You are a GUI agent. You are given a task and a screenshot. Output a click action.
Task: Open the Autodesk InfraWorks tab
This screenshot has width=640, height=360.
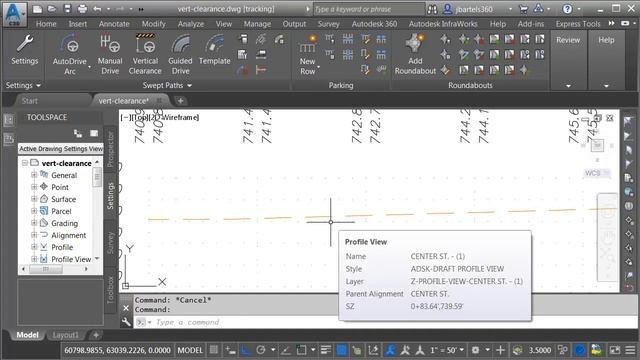pyautogui.click(x=443, y=24)
